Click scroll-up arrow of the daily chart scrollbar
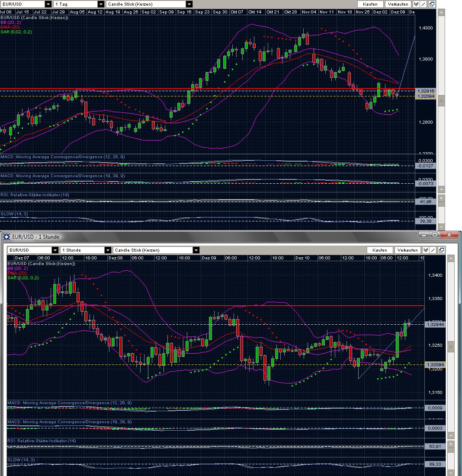 (441, 12)
